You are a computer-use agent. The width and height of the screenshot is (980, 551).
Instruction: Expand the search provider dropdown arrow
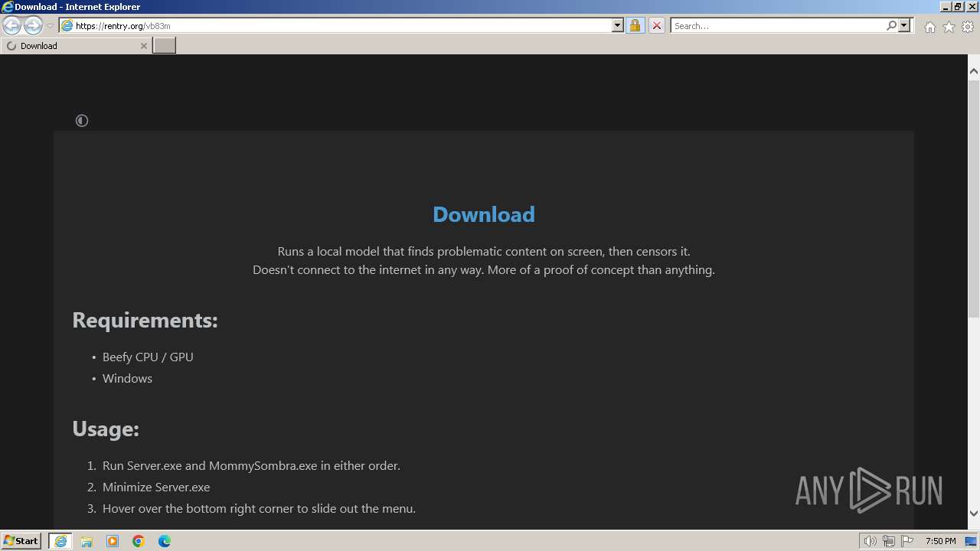pos(904,25)
